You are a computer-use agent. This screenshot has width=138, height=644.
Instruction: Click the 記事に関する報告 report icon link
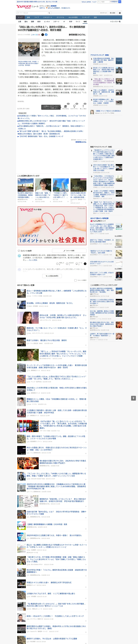[24, 109]
